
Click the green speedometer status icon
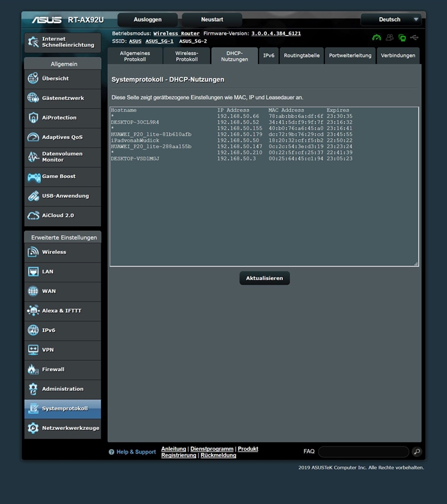pyautogui.click(x=376, y=38)
